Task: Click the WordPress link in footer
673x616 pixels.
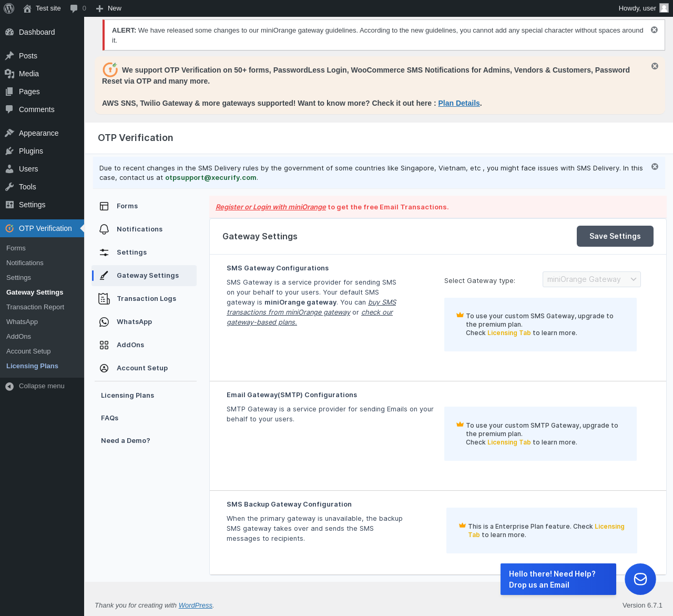Action: coord(196,605)
